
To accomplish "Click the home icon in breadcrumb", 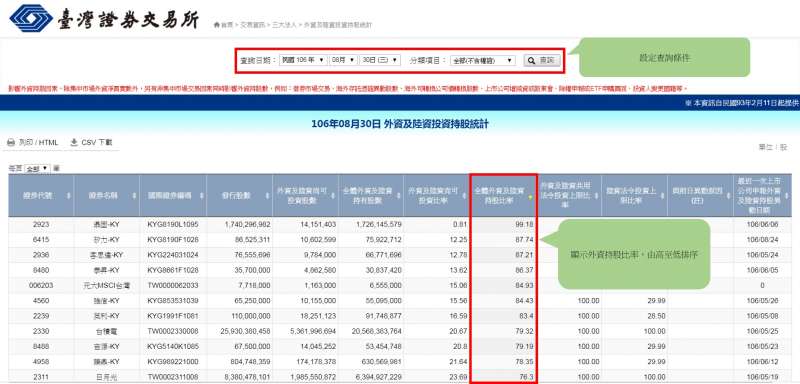I will point(217,24).
